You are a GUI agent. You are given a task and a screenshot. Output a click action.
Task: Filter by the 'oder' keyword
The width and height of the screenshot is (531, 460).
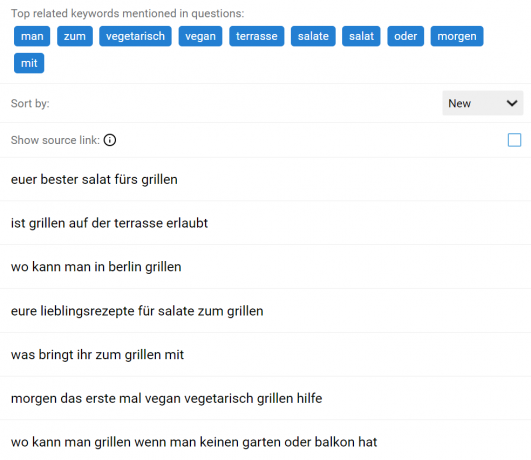click(x=405, y=36)
